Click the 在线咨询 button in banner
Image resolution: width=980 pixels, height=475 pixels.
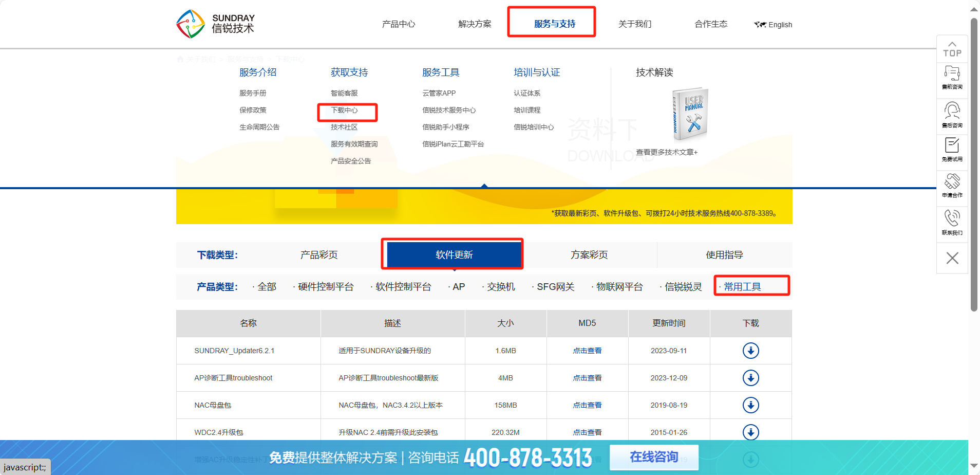tap(654, 457)
